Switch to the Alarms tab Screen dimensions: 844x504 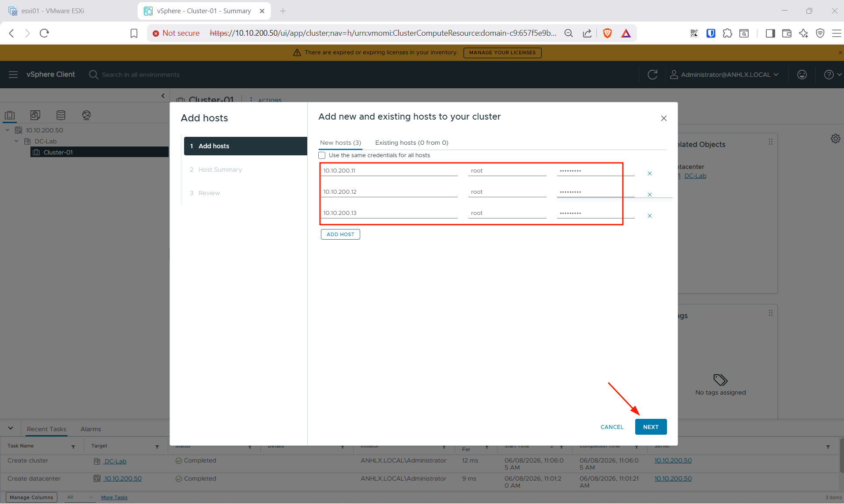click(x=90, y=429)
